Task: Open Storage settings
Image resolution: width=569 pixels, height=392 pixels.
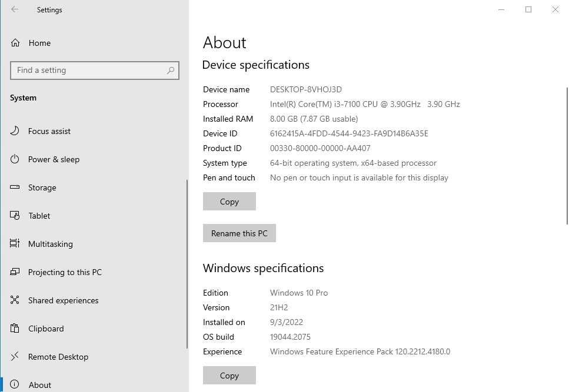Action: 94,187
